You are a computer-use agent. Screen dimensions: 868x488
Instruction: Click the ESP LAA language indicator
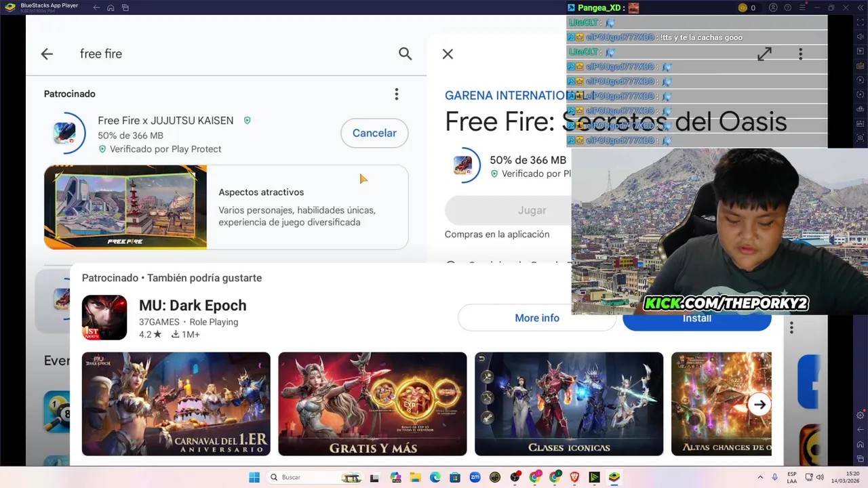point(792,477)
